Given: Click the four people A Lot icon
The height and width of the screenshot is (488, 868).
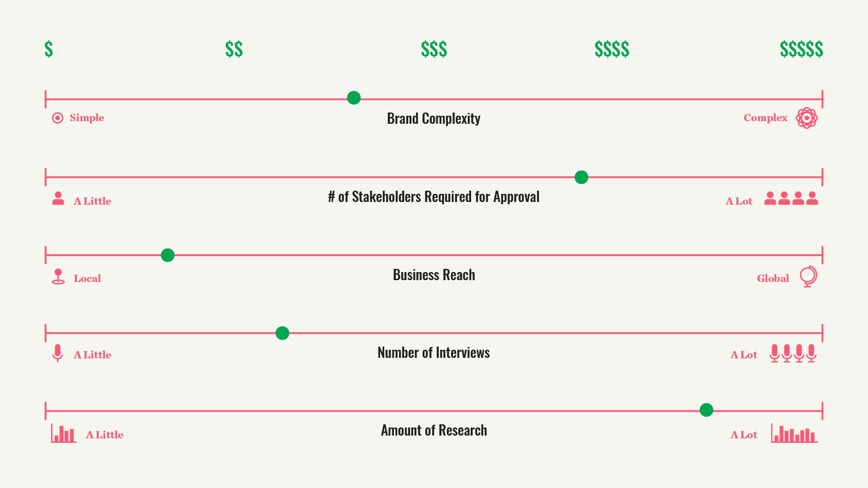Looking at the screenshot, I should (791, 198).
